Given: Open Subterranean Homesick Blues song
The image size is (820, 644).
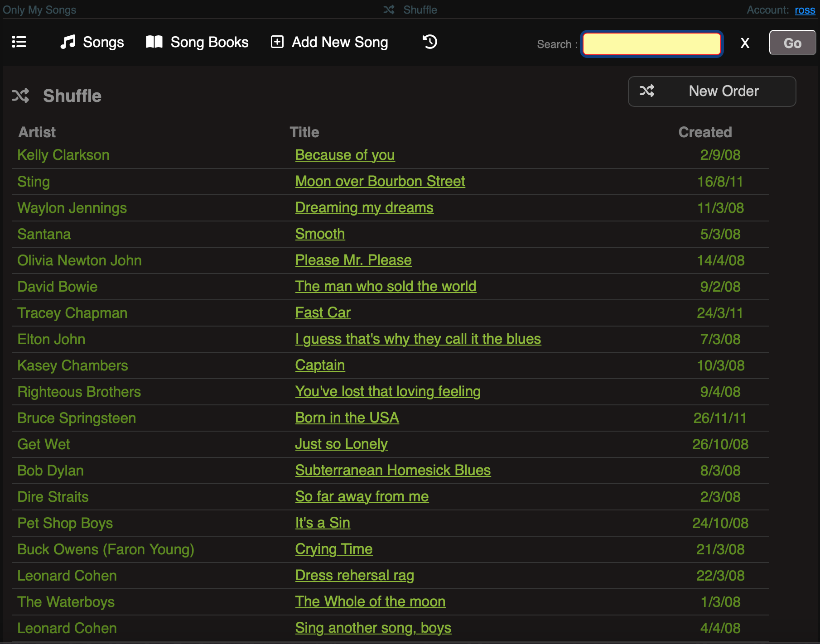Looking at the screenshot, I should click(x=392, y=470).
